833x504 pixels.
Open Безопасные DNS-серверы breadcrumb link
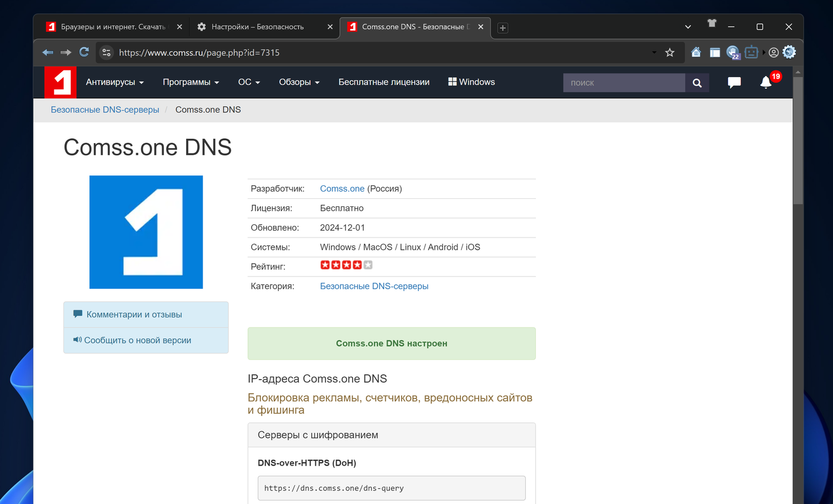(105, 110)
